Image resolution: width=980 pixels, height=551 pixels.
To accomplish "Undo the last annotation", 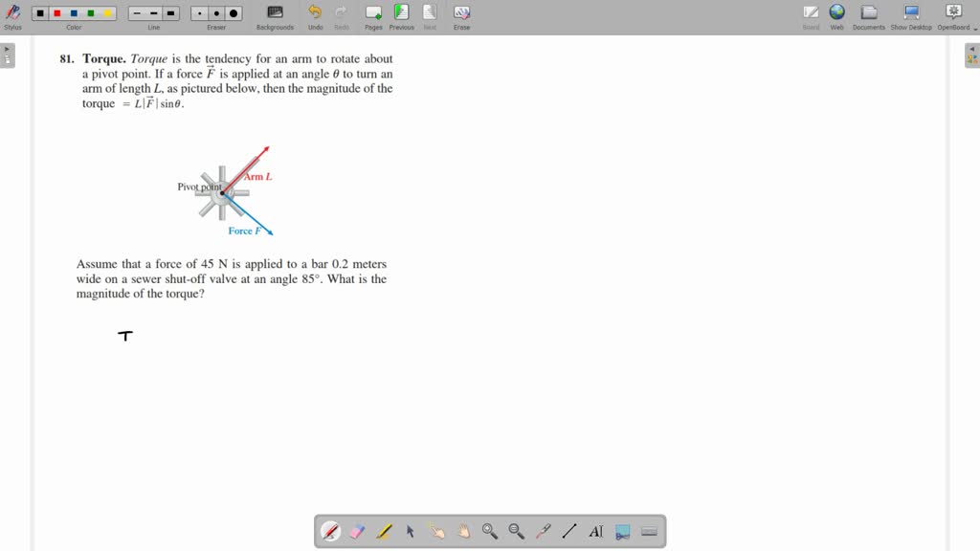I will [315, 15].
